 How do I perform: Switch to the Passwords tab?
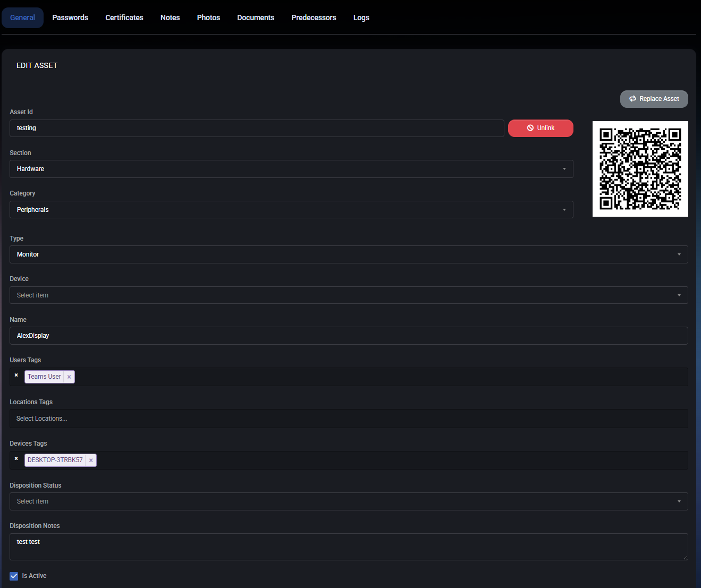click(70, 17)
